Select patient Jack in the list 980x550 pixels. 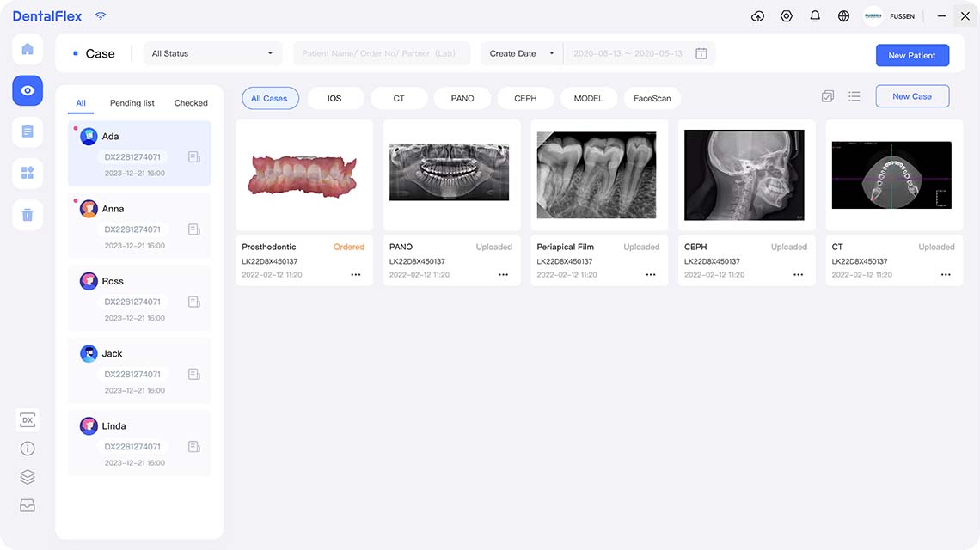click(138, 370)
